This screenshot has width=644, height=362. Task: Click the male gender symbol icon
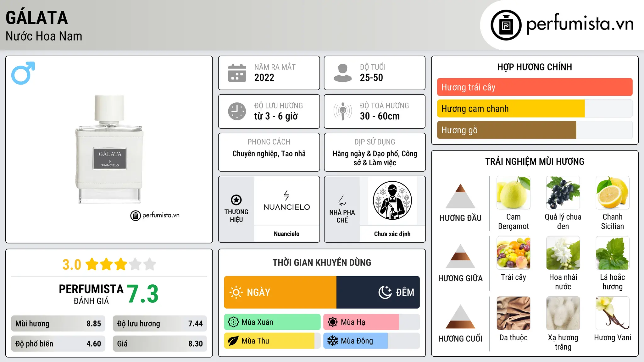click(23, 73)
